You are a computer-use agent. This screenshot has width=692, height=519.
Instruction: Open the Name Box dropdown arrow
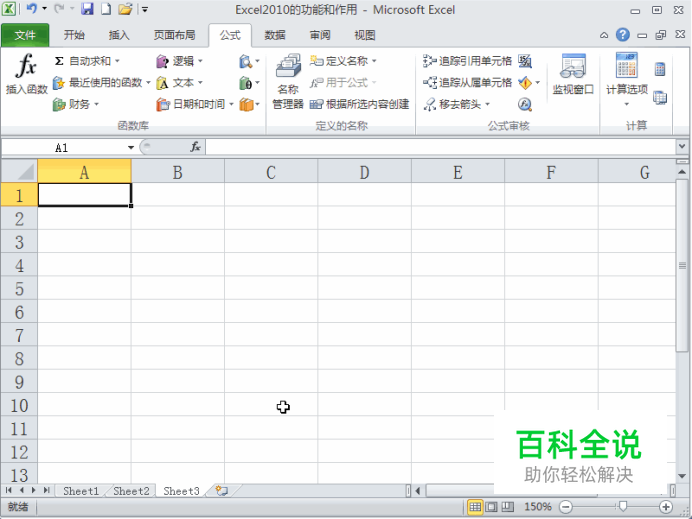[x=131, y=147]
